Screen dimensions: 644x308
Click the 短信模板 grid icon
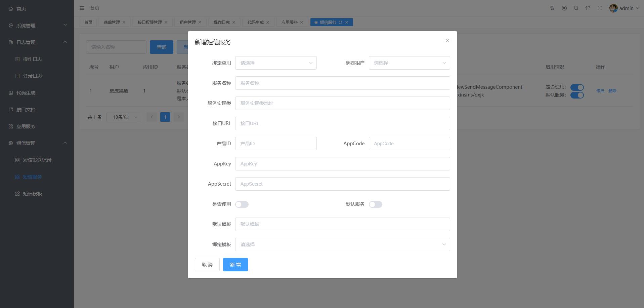coord(17,194)
